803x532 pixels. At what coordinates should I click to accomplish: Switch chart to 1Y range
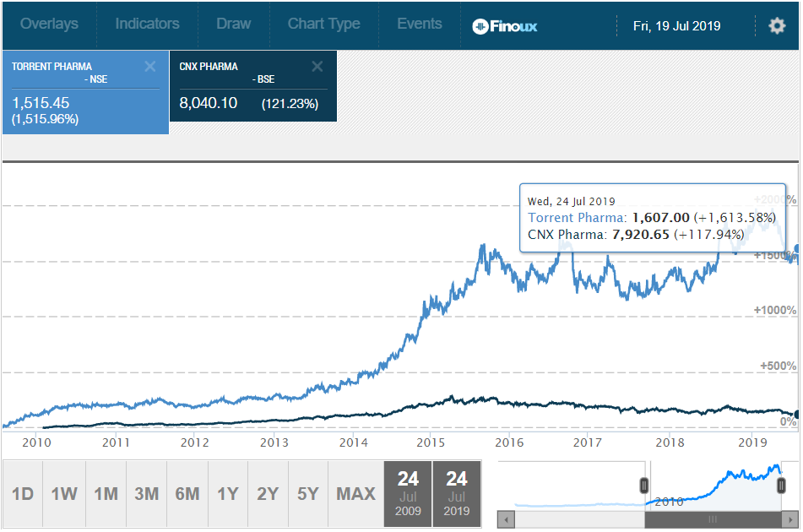pos(228,493)
